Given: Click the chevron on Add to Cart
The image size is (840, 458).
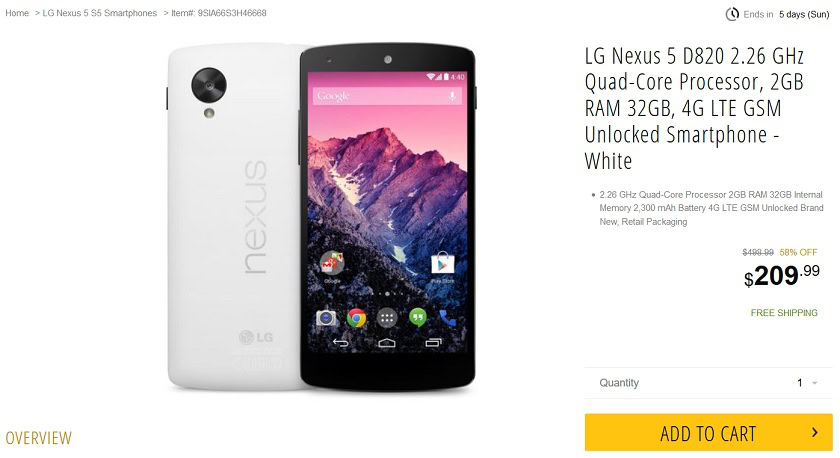Looking at the screenshot, I should point(815,432).
